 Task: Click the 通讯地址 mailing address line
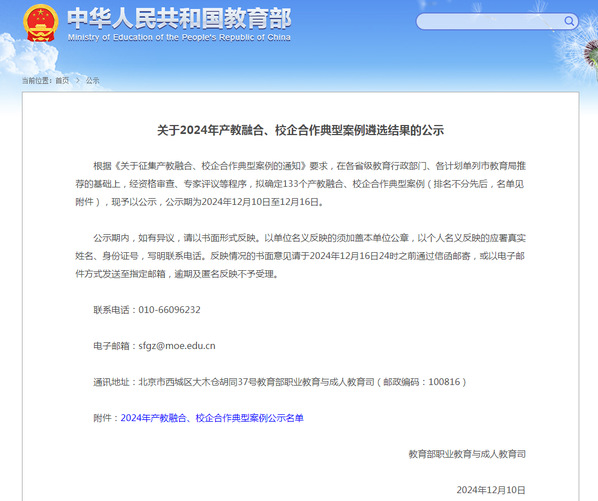point(280,382)
